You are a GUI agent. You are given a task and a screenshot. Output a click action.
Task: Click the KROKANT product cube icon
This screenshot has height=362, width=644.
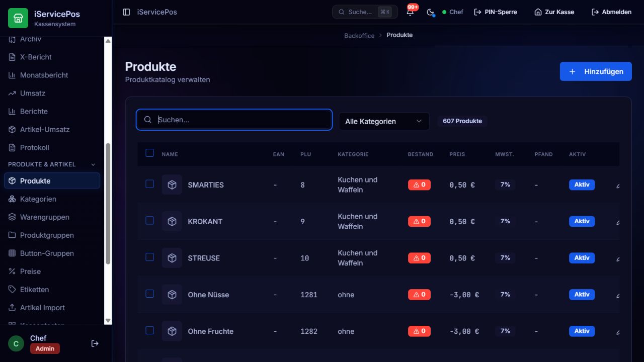[172, 221]
